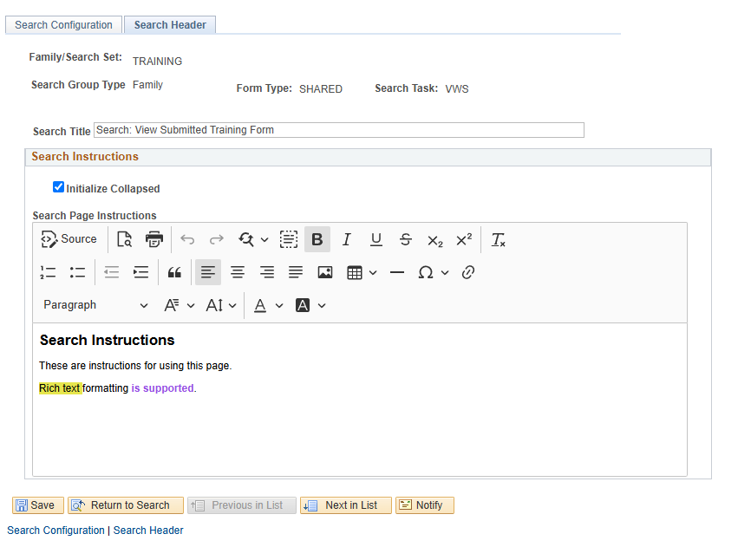Viewport: 751px width, 560px height.
Task: Insert a horizontal line
Action: (397, 272)
